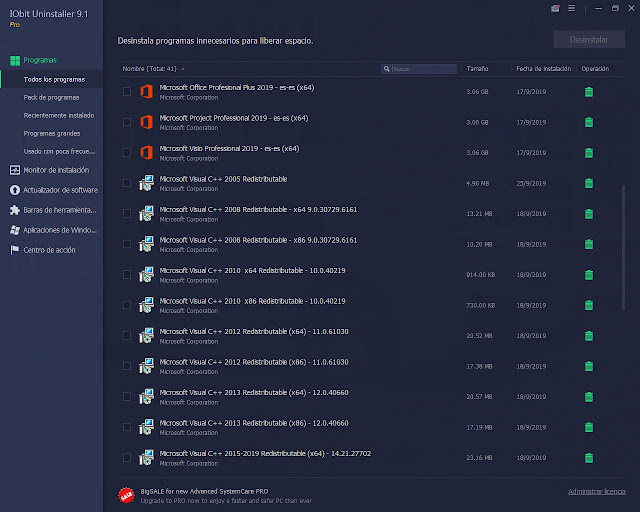
Task: Check the box for Microsoft Visio Professional 2019
Action: pos(127,153)
